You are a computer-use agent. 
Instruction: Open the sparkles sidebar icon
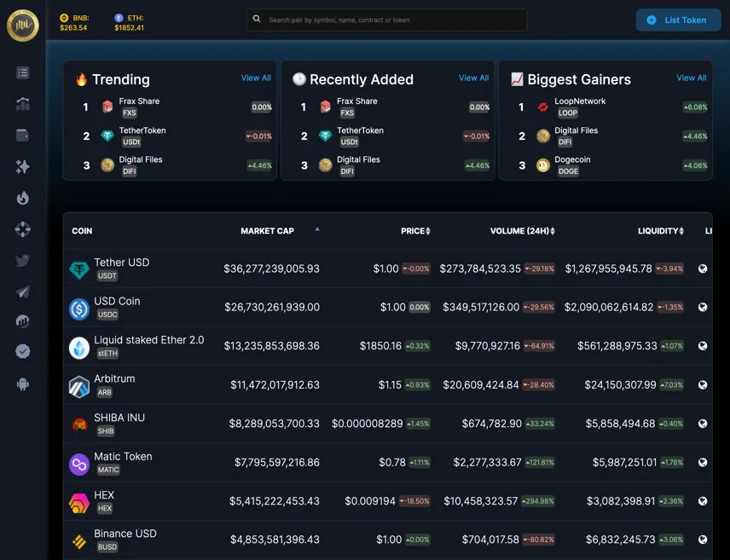pyautogui.click(x=23, y=166)
